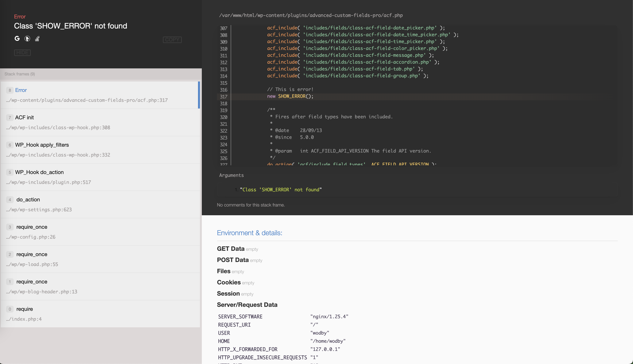This screenshot has height=364, width=633.
Task: Click the 'Stack frames (9)' header
Action: tap(20, 74)
